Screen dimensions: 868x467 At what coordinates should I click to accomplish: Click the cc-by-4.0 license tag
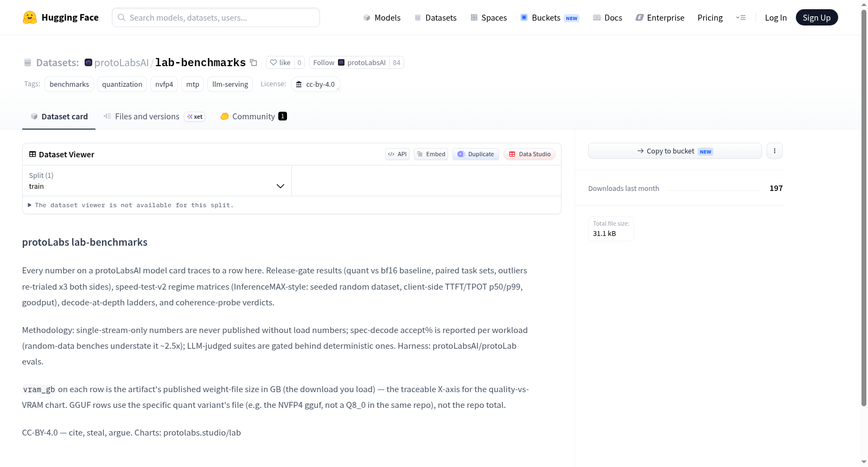[316, 84]
